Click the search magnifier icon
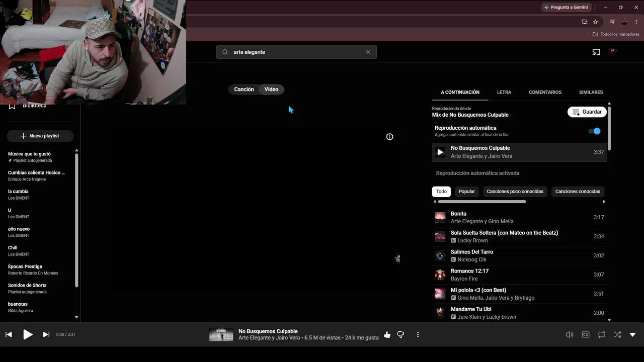This screenshot has width=644, height=362. 225,52
